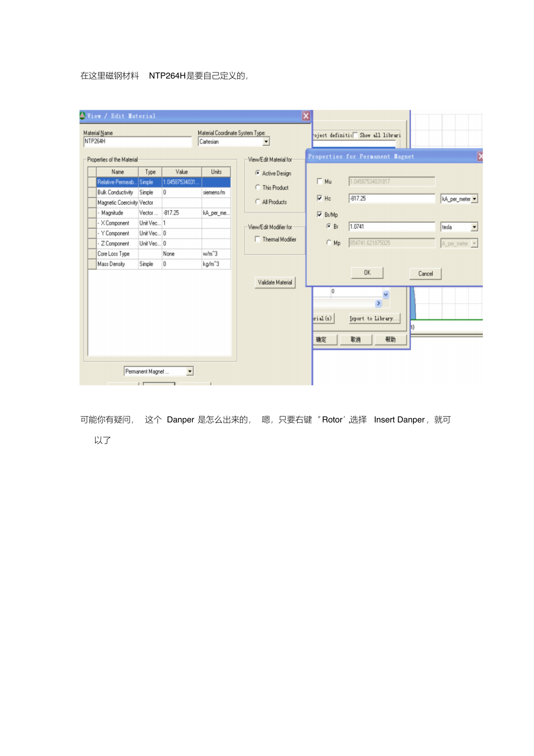Choose the Active Design radio option
534x756 pixels.
coord(258,173)
